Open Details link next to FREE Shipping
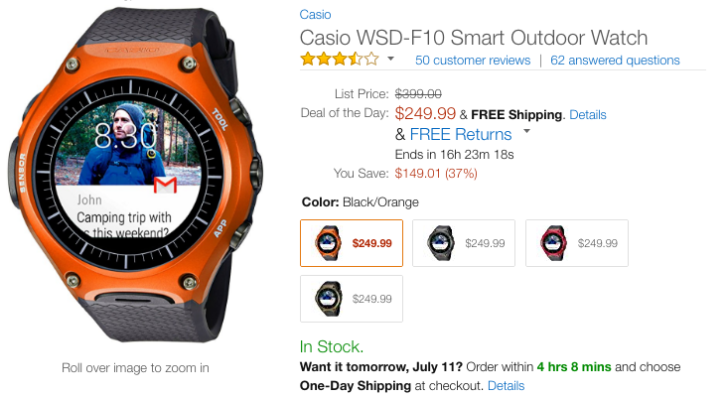The height and width of the screenshot is (397, 728). [x=588, y=115]
